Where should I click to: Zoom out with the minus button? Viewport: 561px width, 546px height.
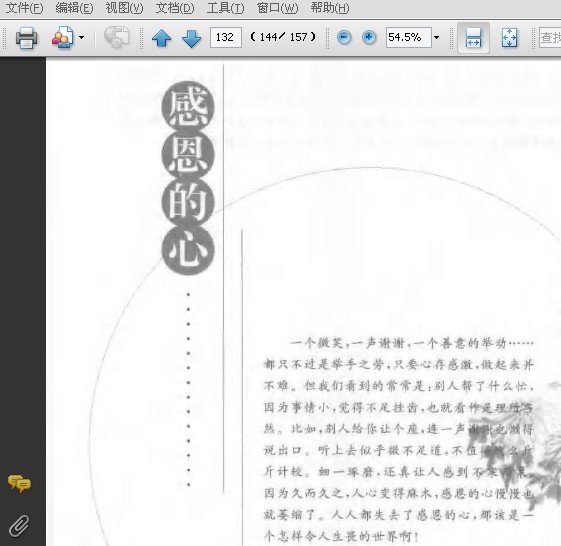[x=344, y=37]
